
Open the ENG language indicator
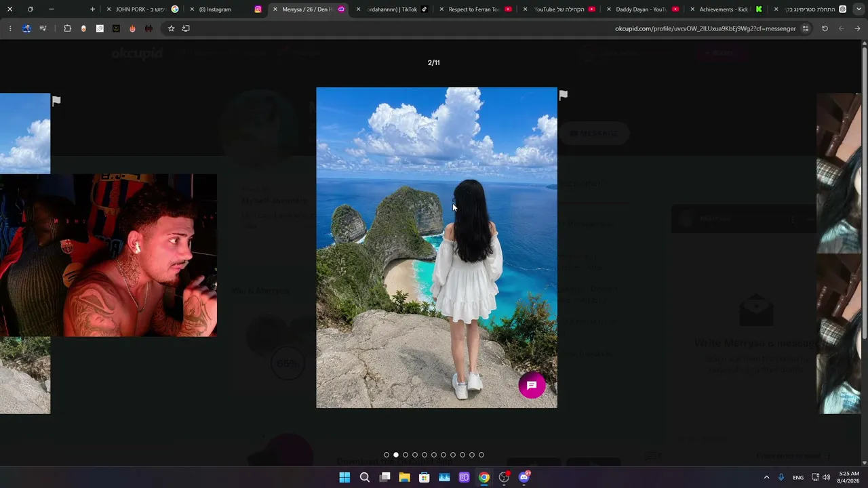pos(798,477)
